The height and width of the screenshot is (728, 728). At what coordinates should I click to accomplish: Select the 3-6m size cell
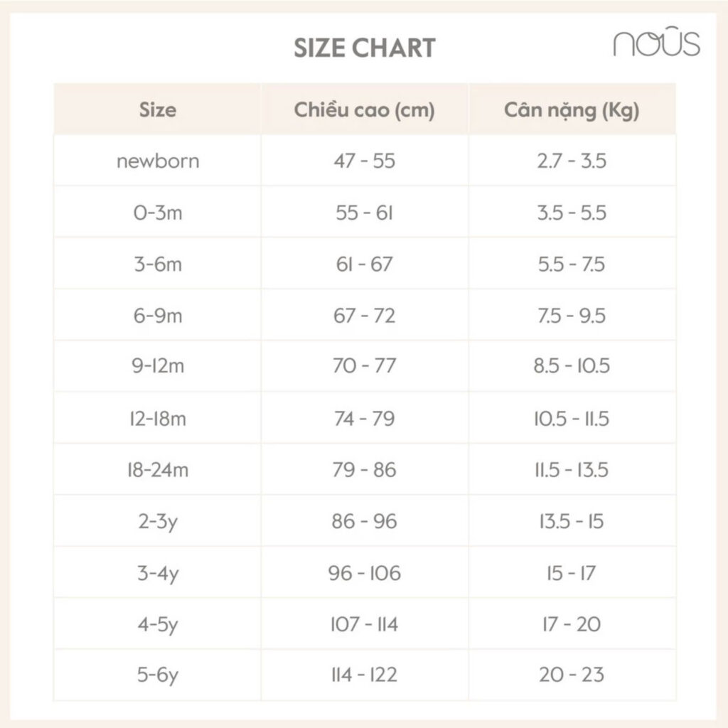click(x=158, y=264)
